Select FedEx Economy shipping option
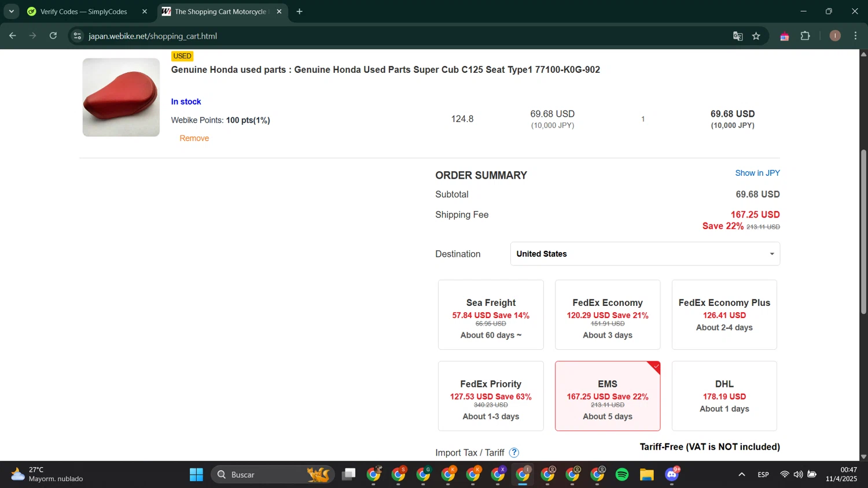 608,315
